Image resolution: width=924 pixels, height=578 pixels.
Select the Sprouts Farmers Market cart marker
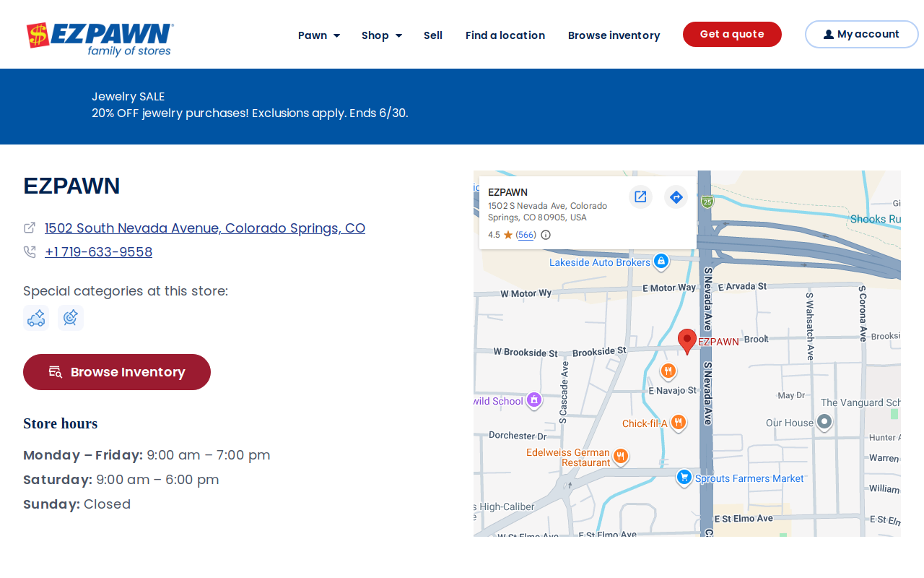point(684,478)
